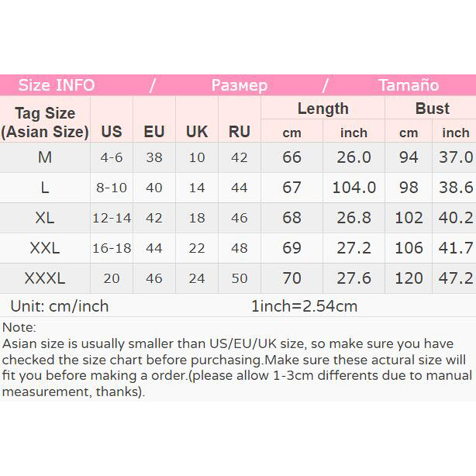This screenshot has height=476, width=476.
Task: Click the US column header
Action: pos(111,131)
